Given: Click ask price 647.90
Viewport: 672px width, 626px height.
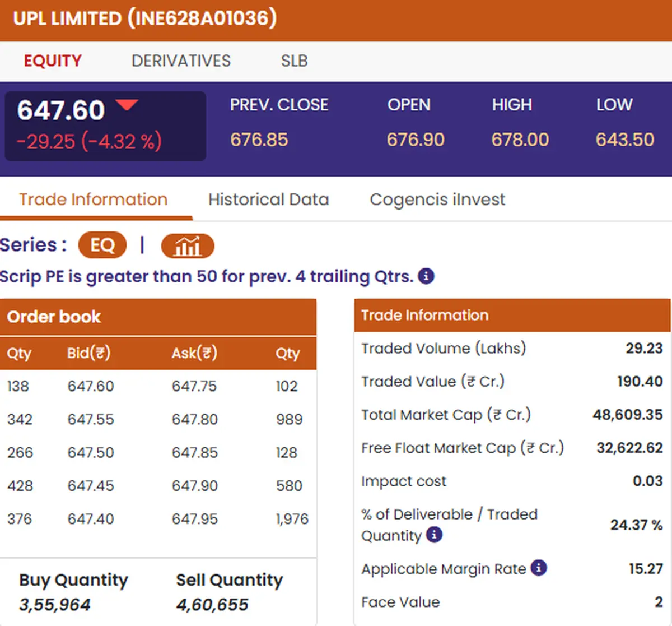Looking at the screenshot, I should (x=195, y=485).
